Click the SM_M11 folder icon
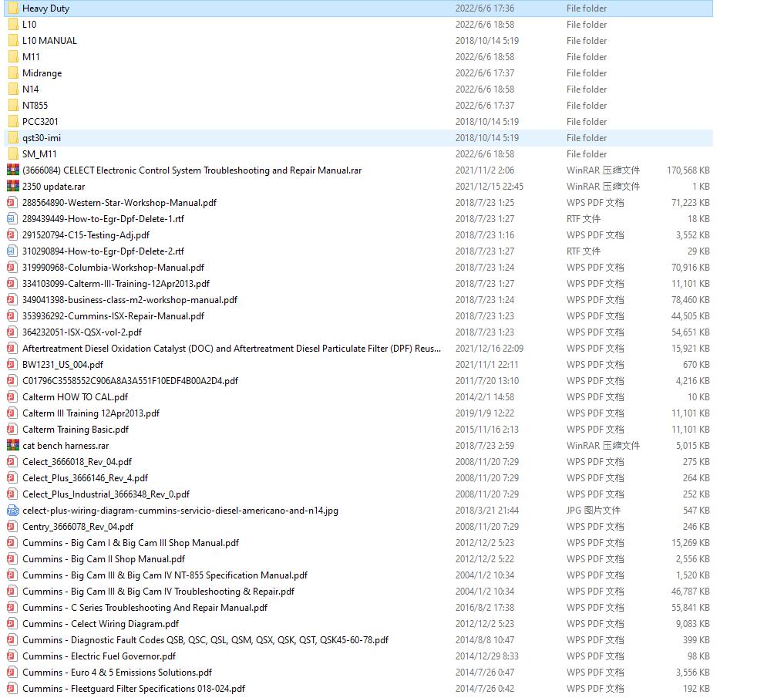The width and height of the screenshot is (784, 698). point(13,154)
